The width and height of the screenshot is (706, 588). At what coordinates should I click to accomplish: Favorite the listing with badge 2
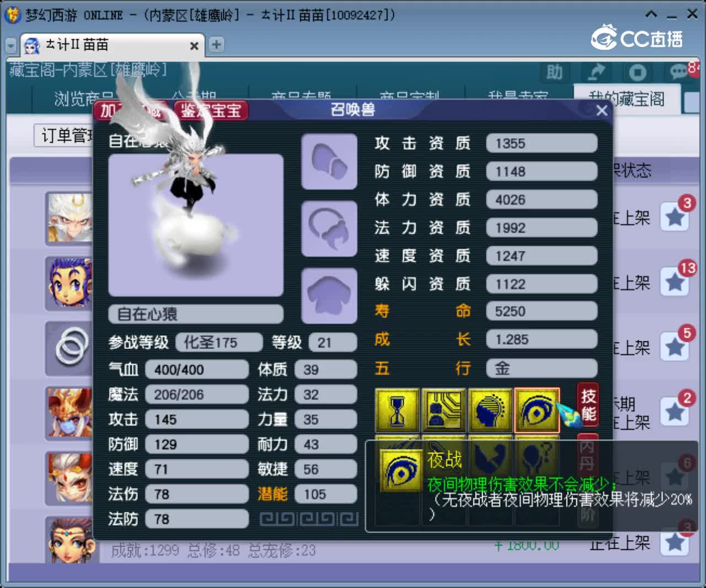(x=675, y=412)
